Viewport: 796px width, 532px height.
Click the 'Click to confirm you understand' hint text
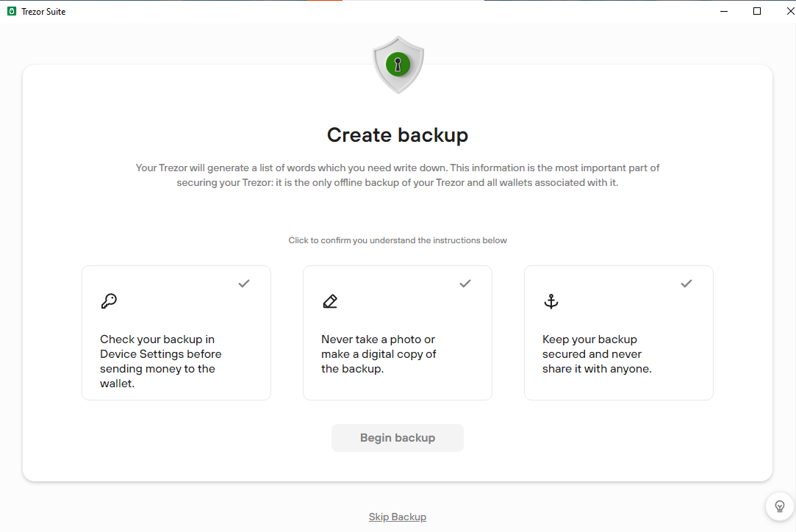(x=398, y=240)
